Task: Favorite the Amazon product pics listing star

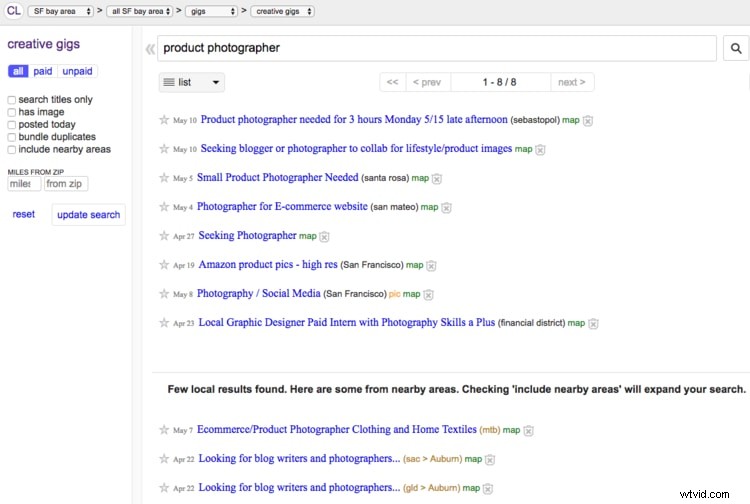Action: 164,265
